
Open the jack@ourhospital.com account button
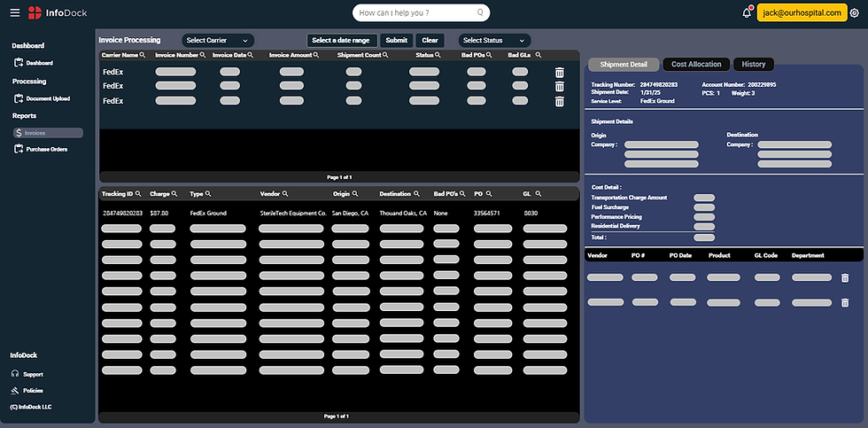(x=802, y=12)
